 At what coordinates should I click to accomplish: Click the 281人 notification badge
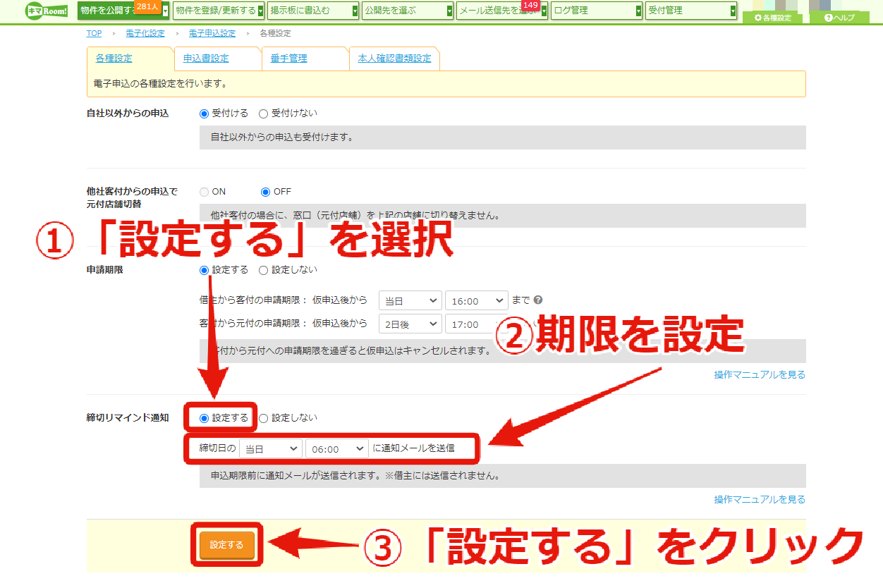(147, 6)
